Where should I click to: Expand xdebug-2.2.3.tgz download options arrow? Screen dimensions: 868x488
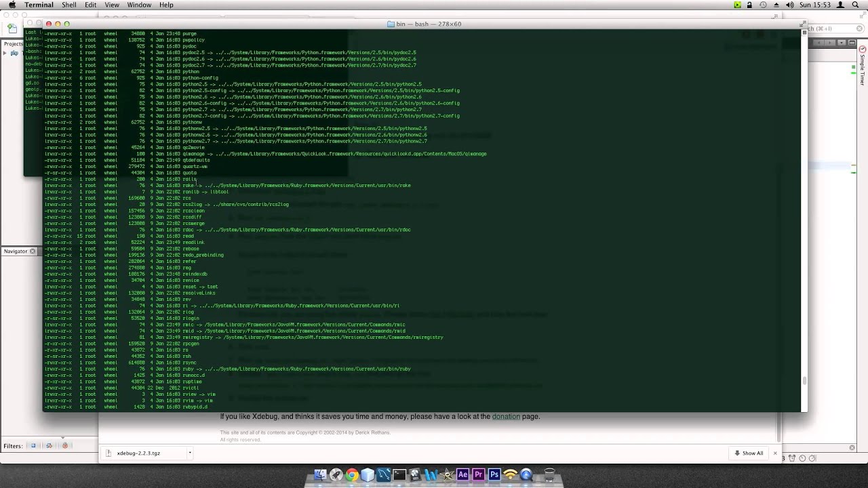click(x=190, y=453)
